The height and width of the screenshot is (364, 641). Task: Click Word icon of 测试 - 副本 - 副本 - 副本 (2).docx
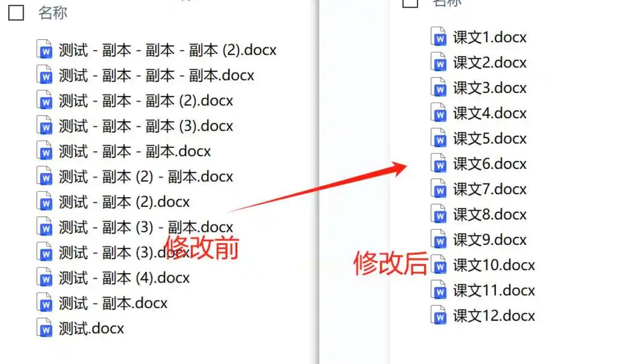coord(45,50)
